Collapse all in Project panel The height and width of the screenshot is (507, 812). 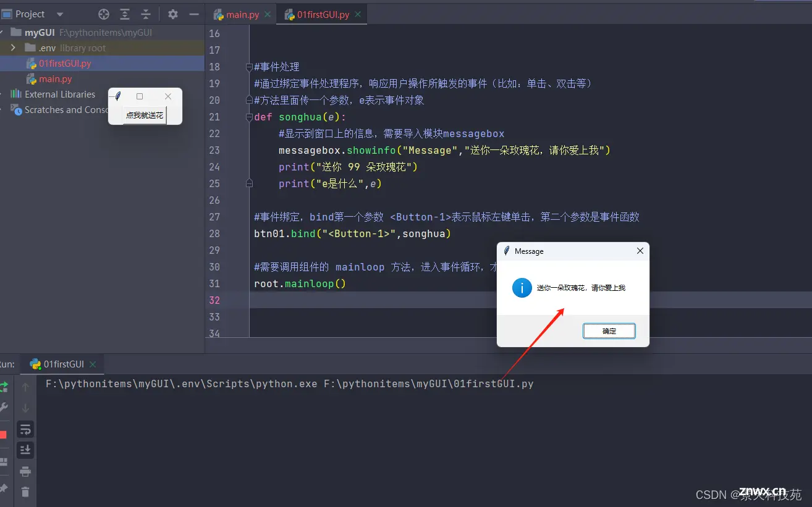click(x=146, y=14)
